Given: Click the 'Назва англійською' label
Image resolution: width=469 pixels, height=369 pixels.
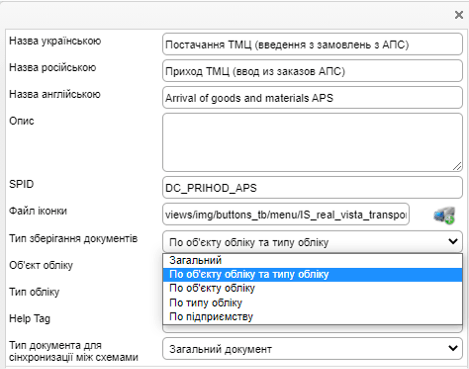Looking at the screenshot, I should [x=55, y=94].
